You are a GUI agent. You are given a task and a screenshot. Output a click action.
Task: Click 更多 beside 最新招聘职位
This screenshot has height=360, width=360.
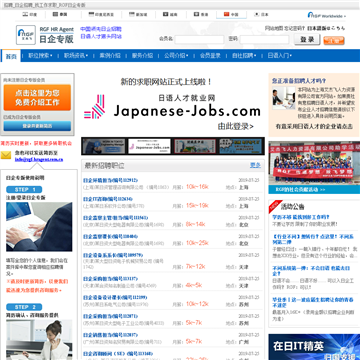256,165
